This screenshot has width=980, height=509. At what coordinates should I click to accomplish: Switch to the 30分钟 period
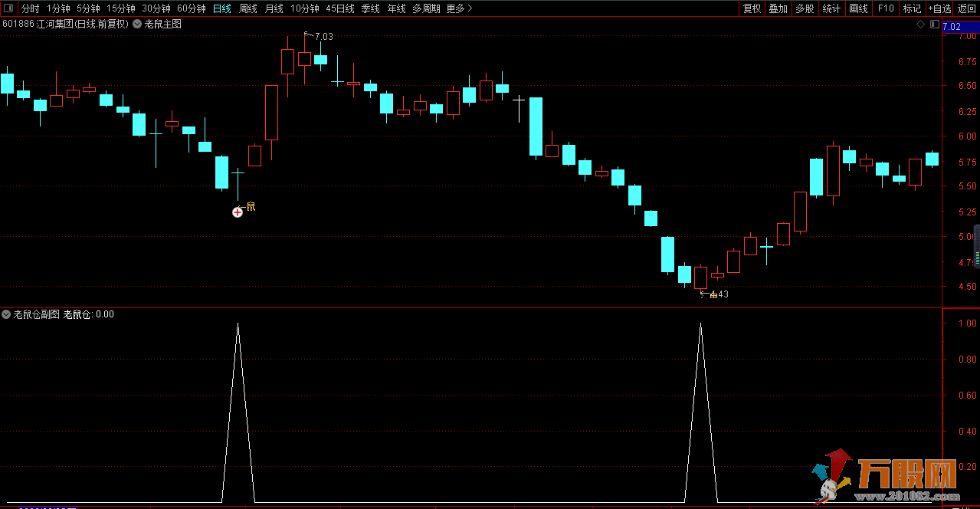156,8
